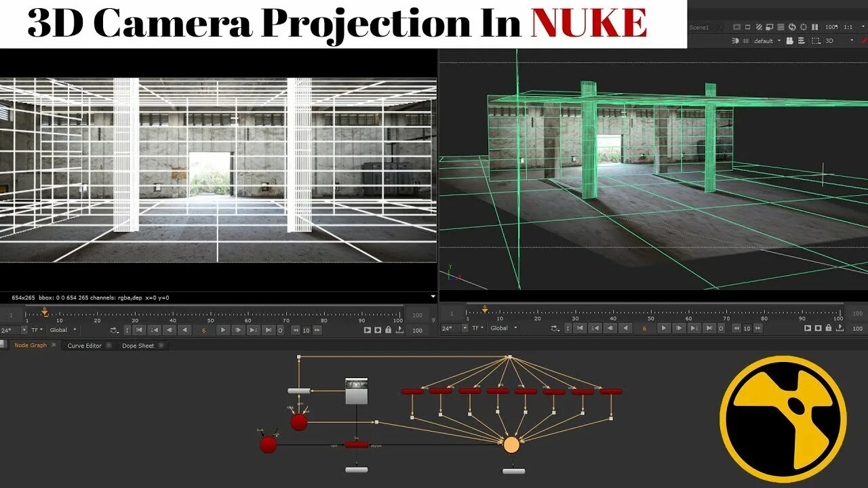868x488 pixels.
Task: Skip forward 10 frames in right viewer
Action: point(757,328)
